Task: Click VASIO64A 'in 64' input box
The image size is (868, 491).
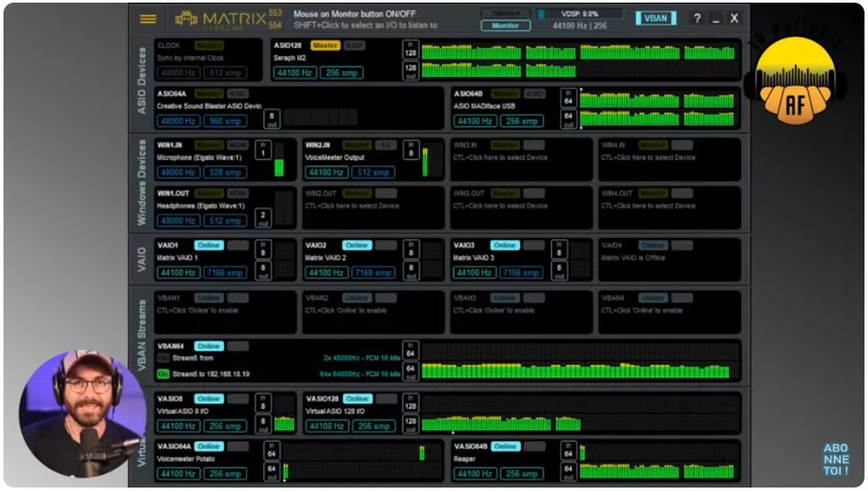Action: click(x=272, y=450)
